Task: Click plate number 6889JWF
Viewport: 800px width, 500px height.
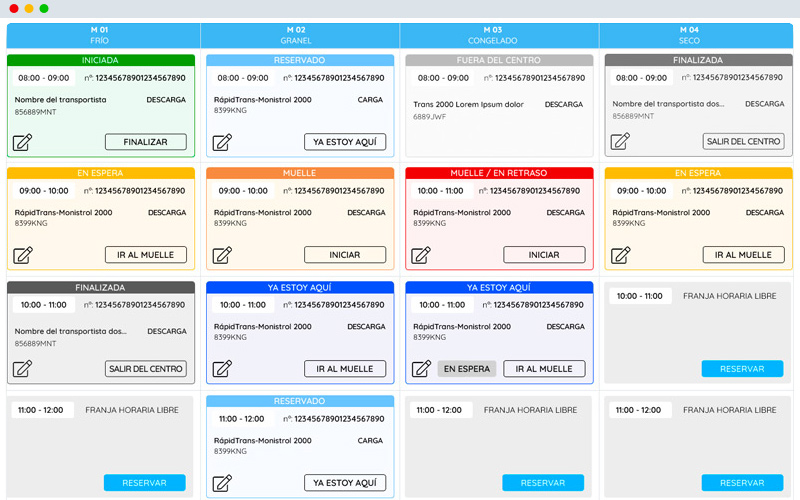Action: click(430, 117)
